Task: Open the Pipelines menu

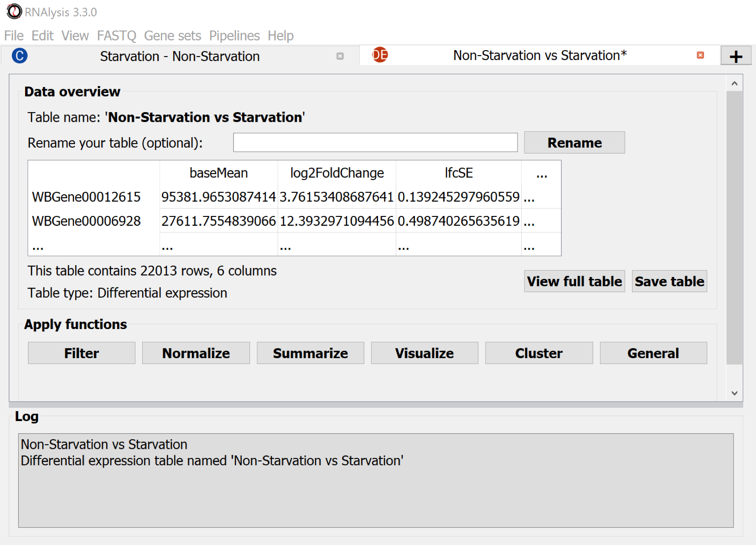Action: point(234,36)
